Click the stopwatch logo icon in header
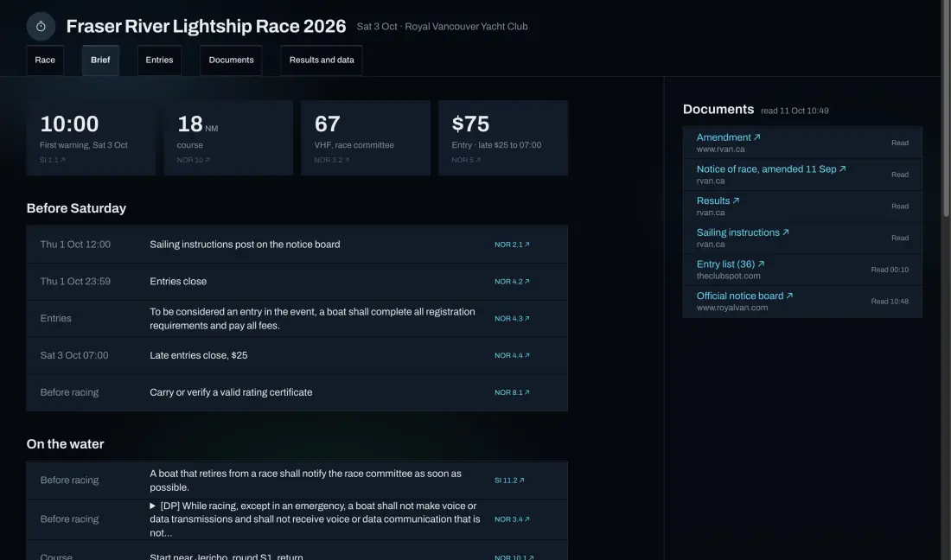Image resolution: width=951 pixels, height=560 pixels. [41, 27]
